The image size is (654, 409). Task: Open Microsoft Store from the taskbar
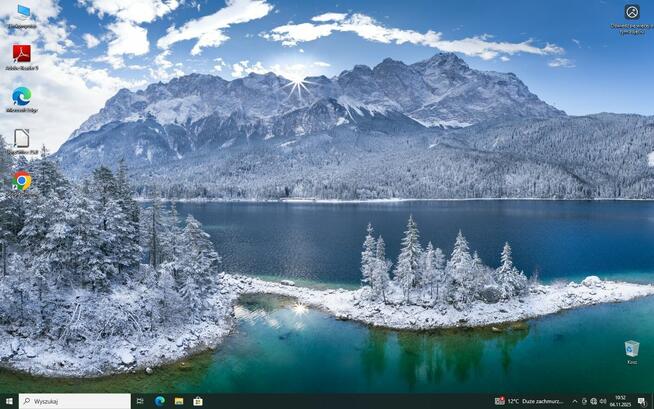point(198,401)
